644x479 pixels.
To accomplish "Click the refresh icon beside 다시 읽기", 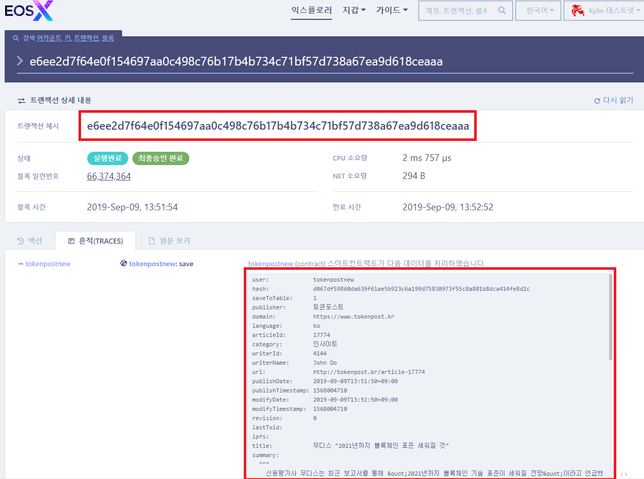I will 597,101.
